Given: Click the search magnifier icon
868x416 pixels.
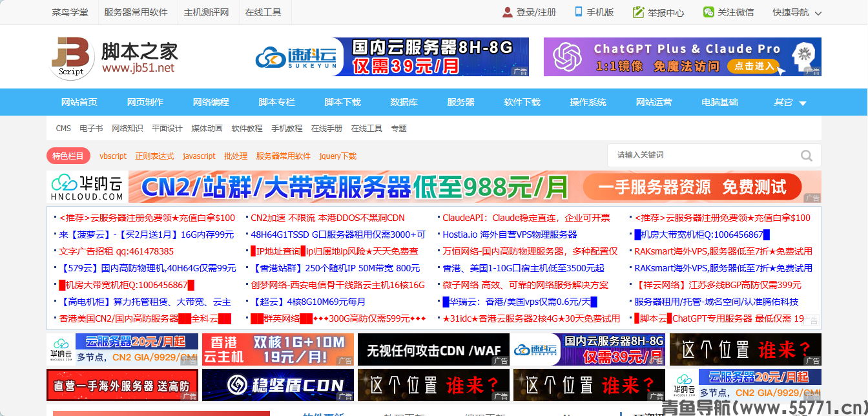Looking at the screenshot, I should pyautogui.click(x=807, y=156).
